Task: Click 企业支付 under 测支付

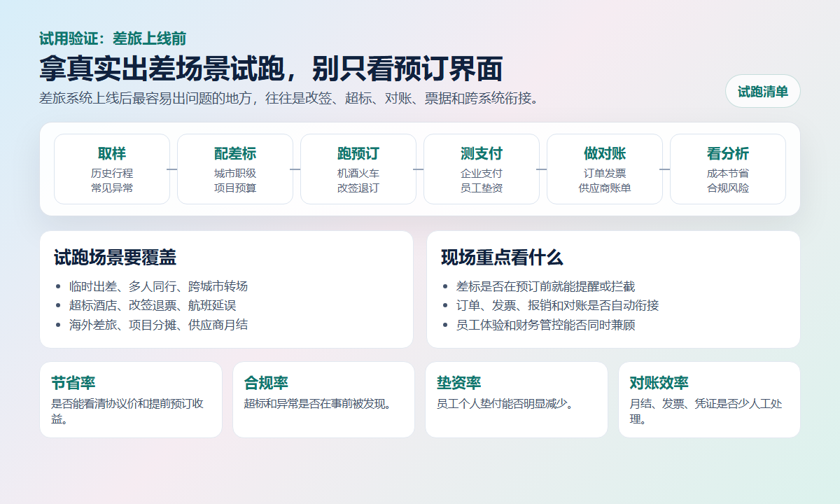Action: [482, 173]
